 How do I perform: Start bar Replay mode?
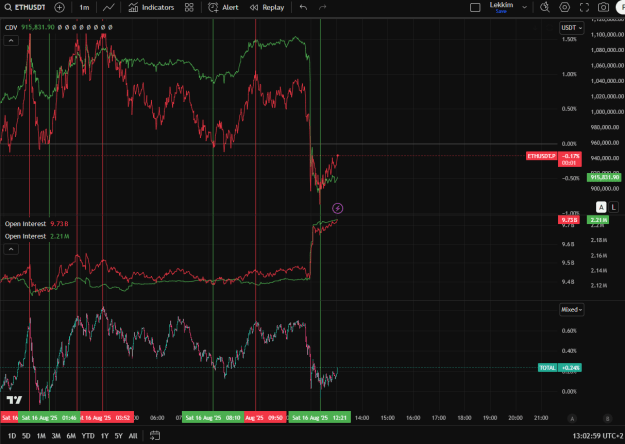pyautogui.click(x=267, y=7)
